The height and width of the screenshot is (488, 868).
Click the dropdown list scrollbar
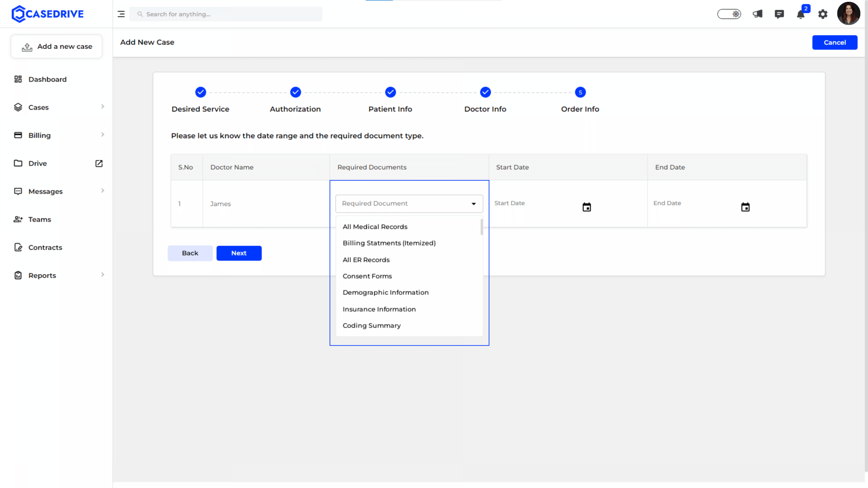click(482, 227)
